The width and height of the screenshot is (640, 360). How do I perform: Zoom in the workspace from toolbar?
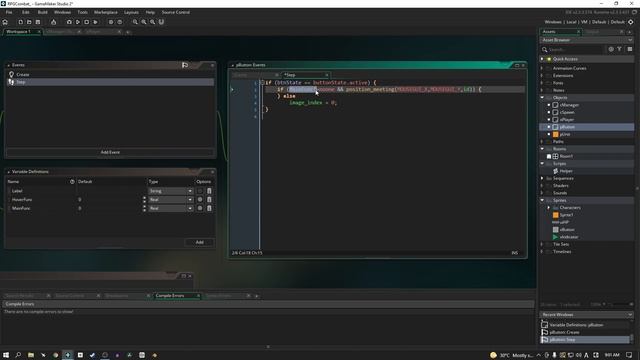[152, 22]
